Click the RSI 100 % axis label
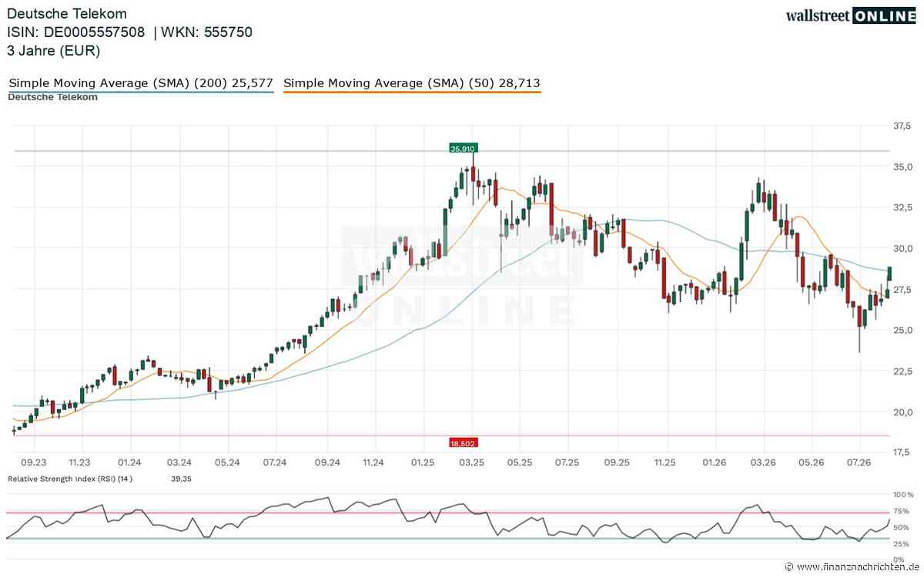 point(902,494)
